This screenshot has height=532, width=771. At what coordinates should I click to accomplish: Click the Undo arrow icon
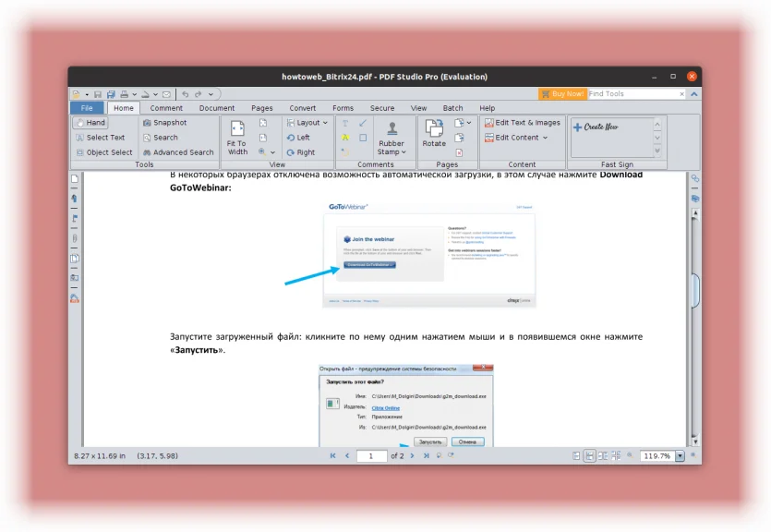point(185,94)
